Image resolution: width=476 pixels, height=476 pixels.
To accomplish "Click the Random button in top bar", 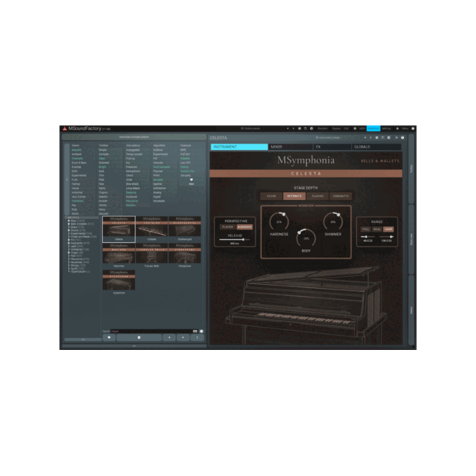I will click(322, 129).
